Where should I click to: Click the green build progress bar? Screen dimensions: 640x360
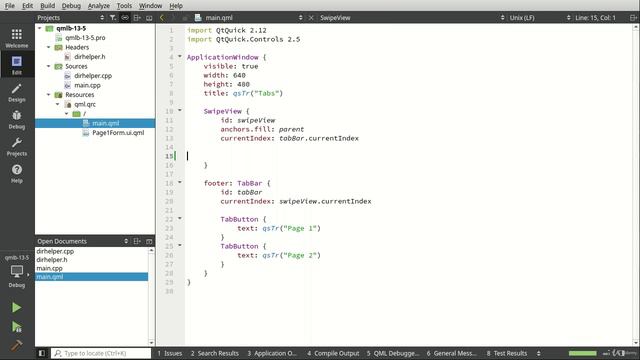pos(582,353)
